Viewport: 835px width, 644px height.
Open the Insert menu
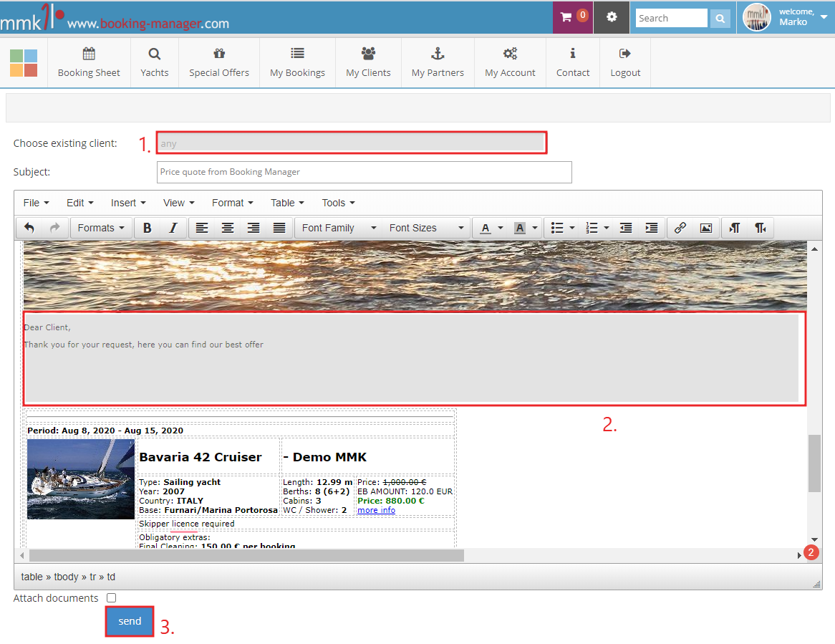pos(128,203)
